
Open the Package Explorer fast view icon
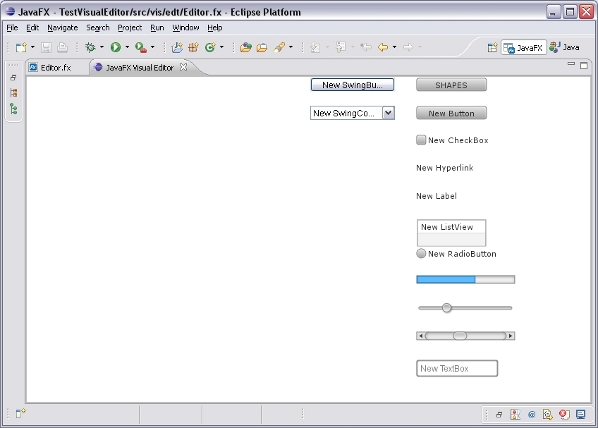click(x=14, y=93)
